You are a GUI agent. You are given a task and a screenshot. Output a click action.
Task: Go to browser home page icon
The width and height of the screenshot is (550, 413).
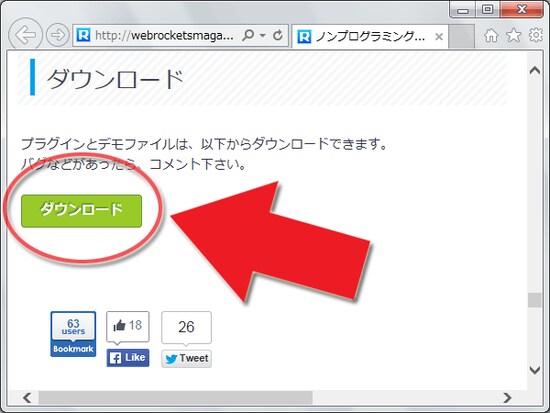[491, 35]
